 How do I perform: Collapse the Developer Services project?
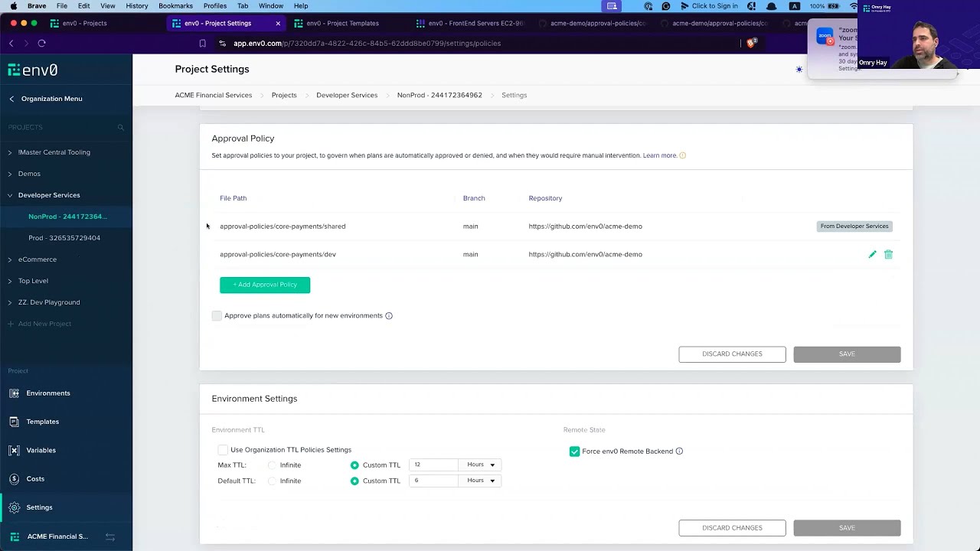pos(10,195)
